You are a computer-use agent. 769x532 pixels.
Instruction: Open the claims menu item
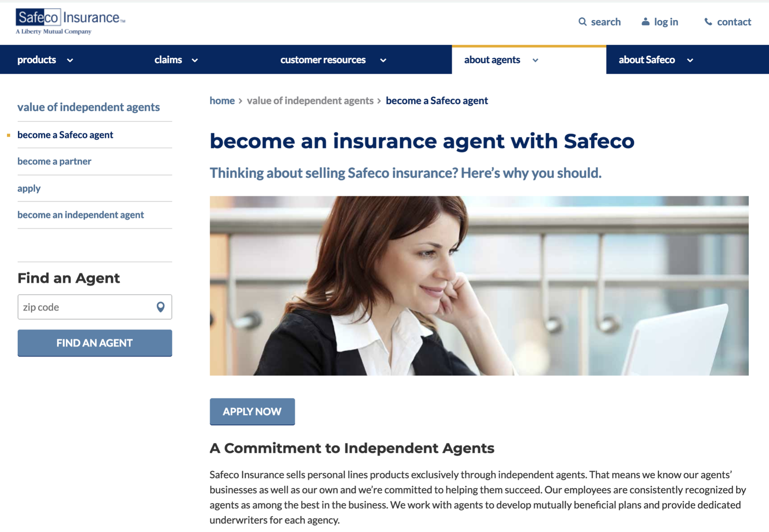[x=168, y=59]
